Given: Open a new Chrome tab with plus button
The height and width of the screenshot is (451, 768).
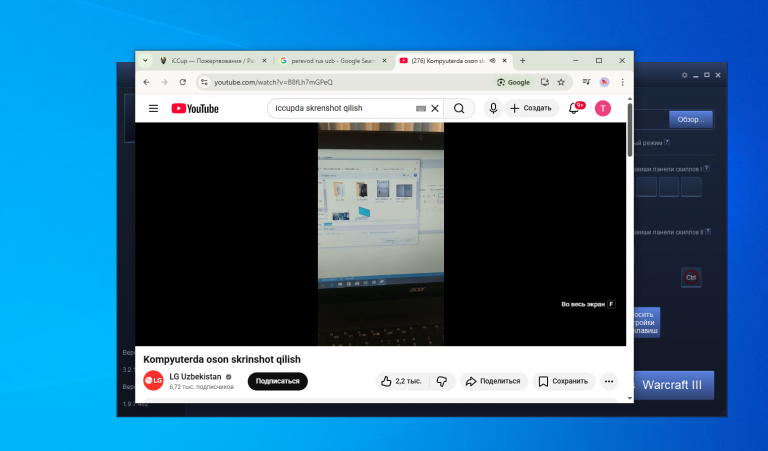Looking at the screenshot, I should (523, 61).
